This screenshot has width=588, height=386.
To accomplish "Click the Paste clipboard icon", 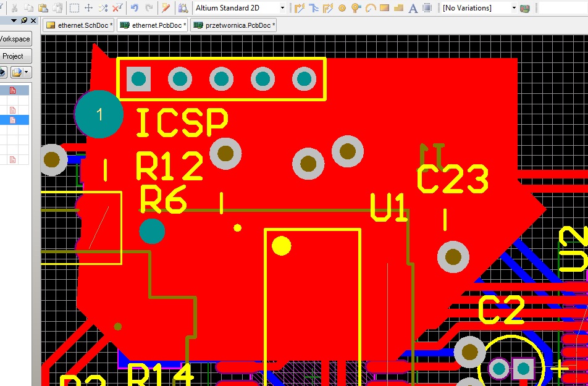I will [x=43, y=7].
